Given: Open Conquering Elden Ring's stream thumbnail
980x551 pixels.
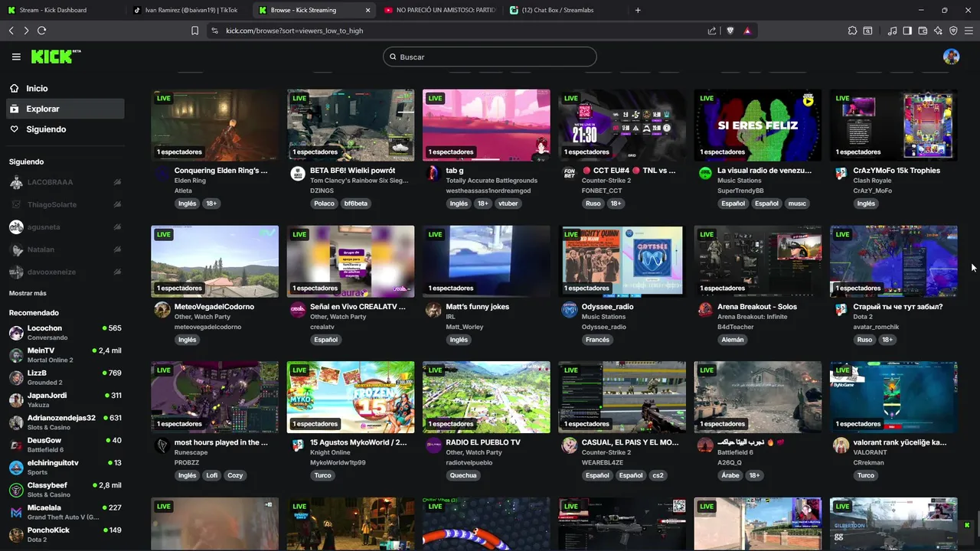Looking at the screenshot, I should [214, 126].
